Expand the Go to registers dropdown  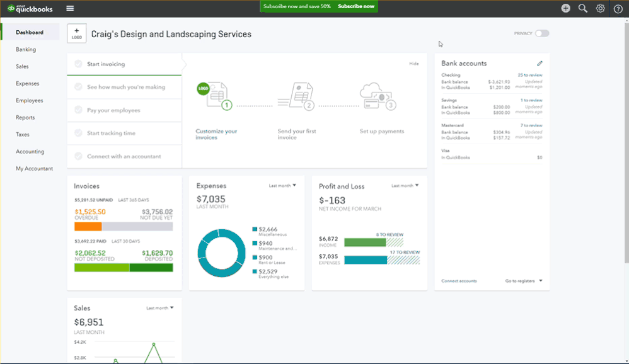tap(524, 281)
